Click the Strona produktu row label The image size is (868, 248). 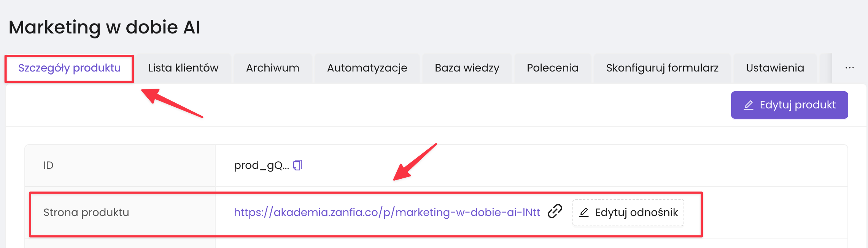(86, 212)
